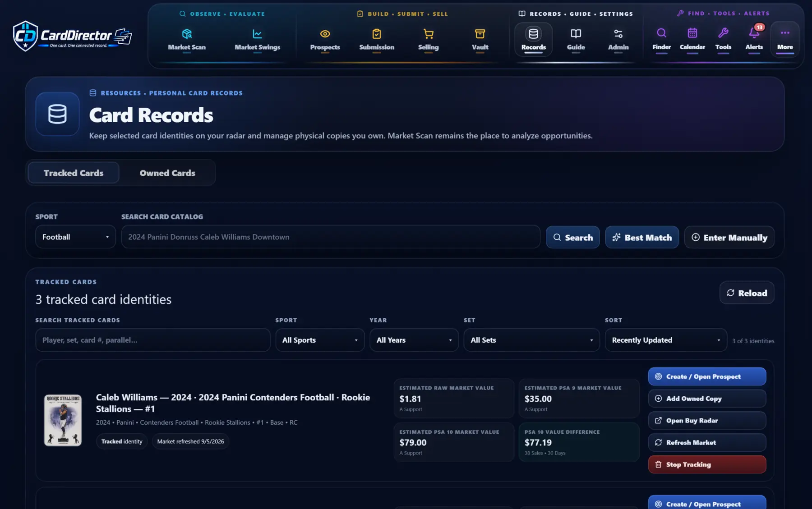This screenshot has width=812, height=509.
Task: Open Market Swings chart icon
Action: point(257,34)
